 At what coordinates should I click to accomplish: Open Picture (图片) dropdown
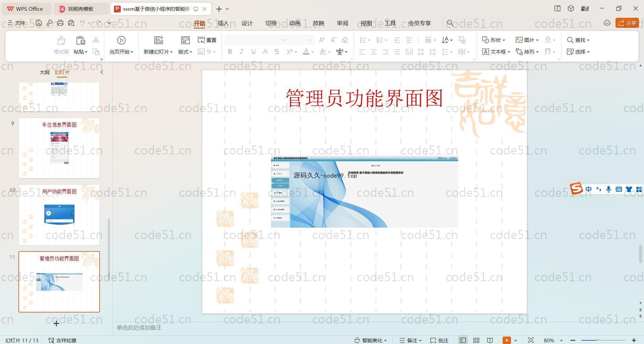527,40
